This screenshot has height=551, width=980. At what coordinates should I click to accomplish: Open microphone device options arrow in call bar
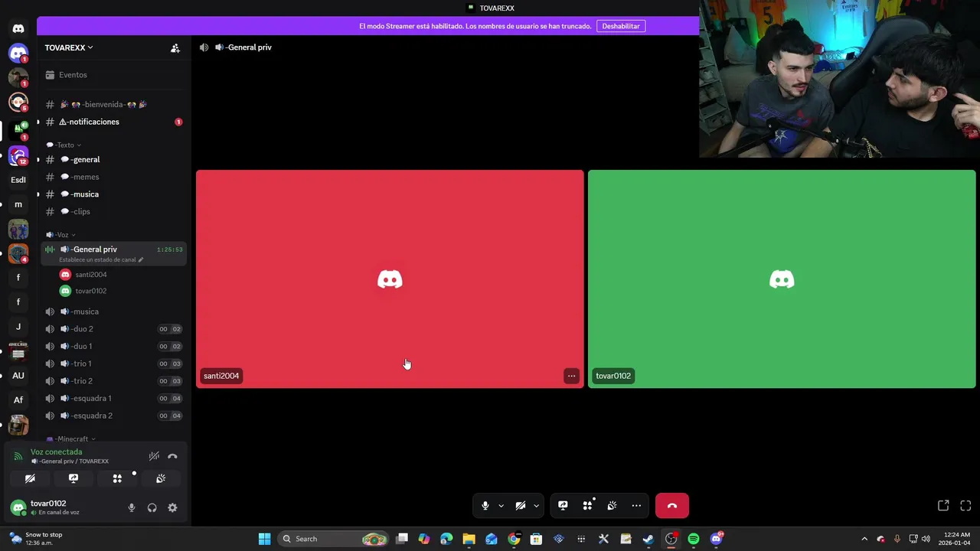[x=501, y=506]
